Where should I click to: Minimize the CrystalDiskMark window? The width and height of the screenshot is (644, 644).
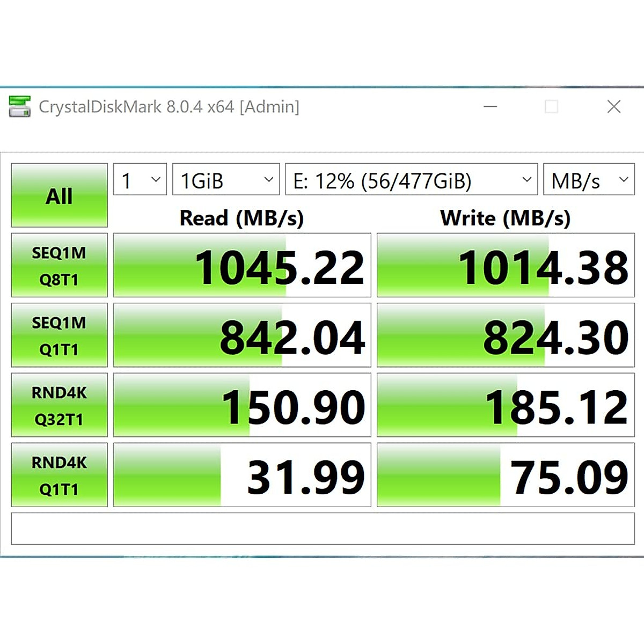coord(490,107)
